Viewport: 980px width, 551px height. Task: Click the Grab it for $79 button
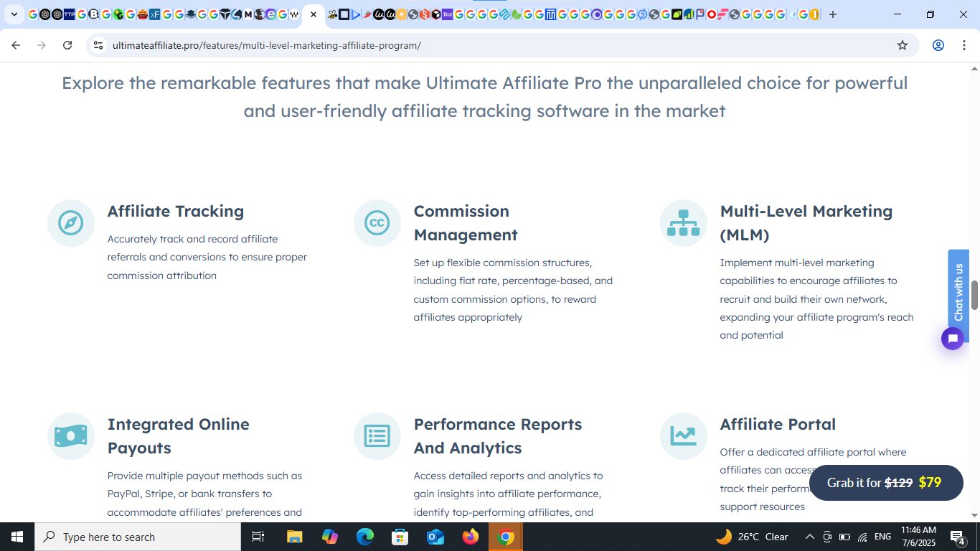click(x=886, y=483)
